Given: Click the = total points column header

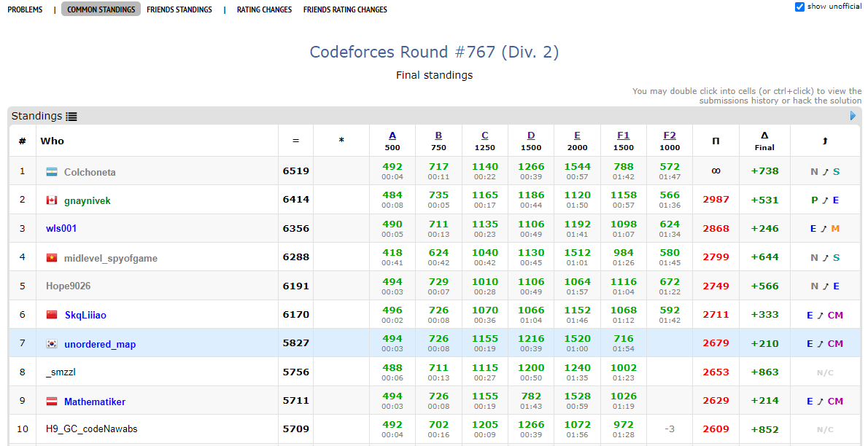Looking at the screenshot, I should click(x=295, y=141).
